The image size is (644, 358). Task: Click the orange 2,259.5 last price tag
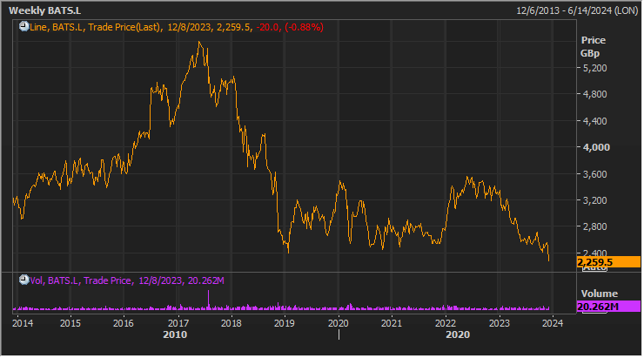608,262
